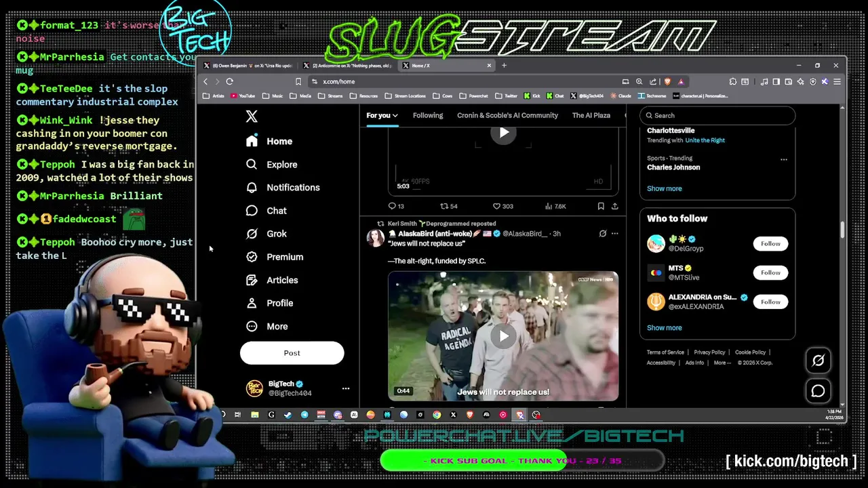This screenshot has height=488, width=868.
Task: Play the 0:44 AlaskaBird video
Action: point(503,336)
